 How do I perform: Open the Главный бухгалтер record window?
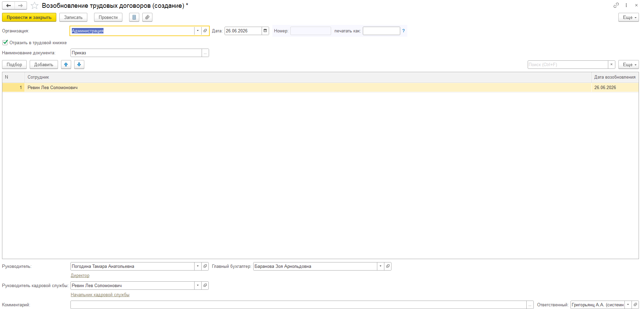click(x=388, y=266)
